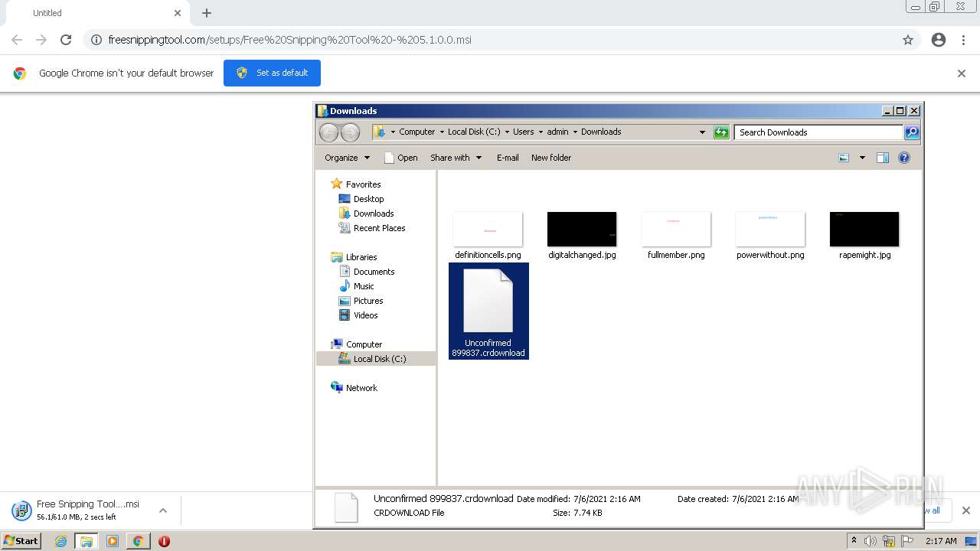Open the view options dropdown arrow
Image resolution: width=980 pixels, height=551 pixels.
pos(862,158)
